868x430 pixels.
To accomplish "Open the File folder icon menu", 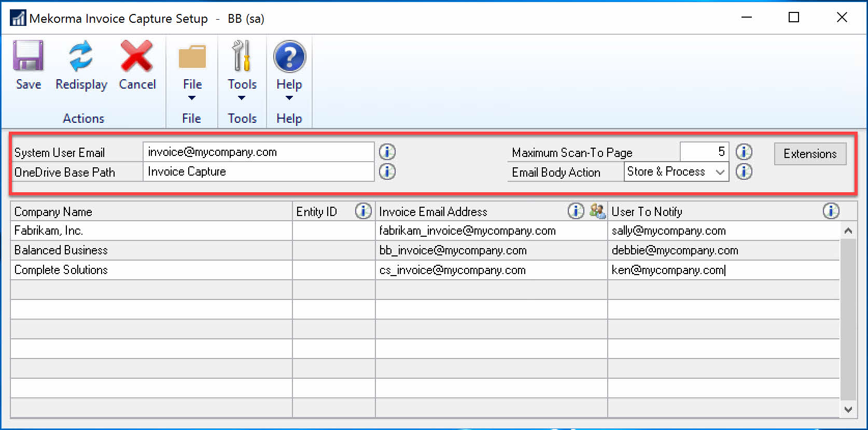I will [x=192, y=57].
